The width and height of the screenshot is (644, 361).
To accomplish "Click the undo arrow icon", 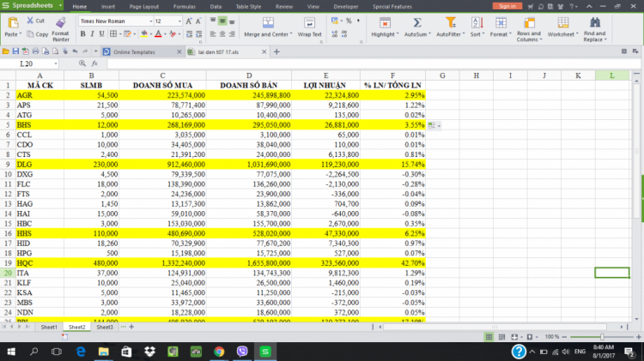I will tap(75, 51).
